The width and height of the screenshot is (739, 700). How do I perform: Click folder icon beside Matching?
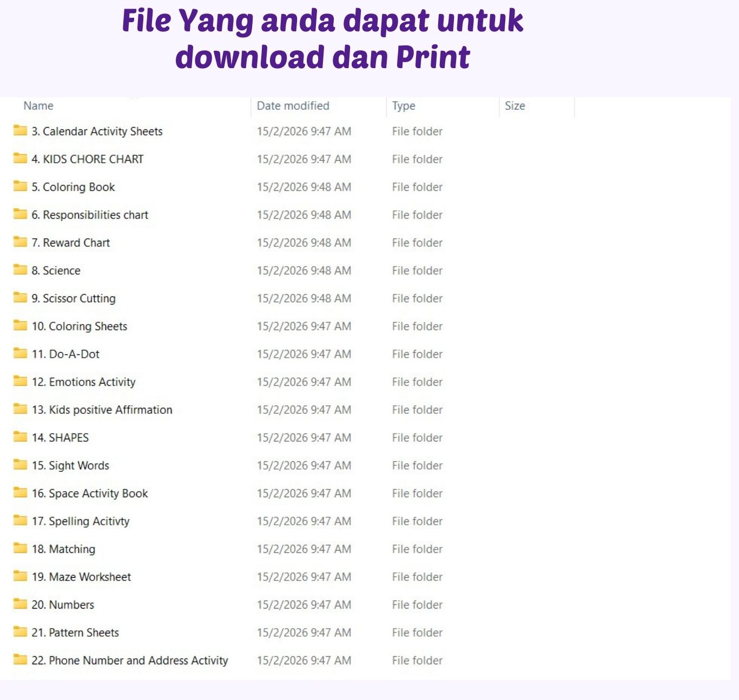coord(20,548)
